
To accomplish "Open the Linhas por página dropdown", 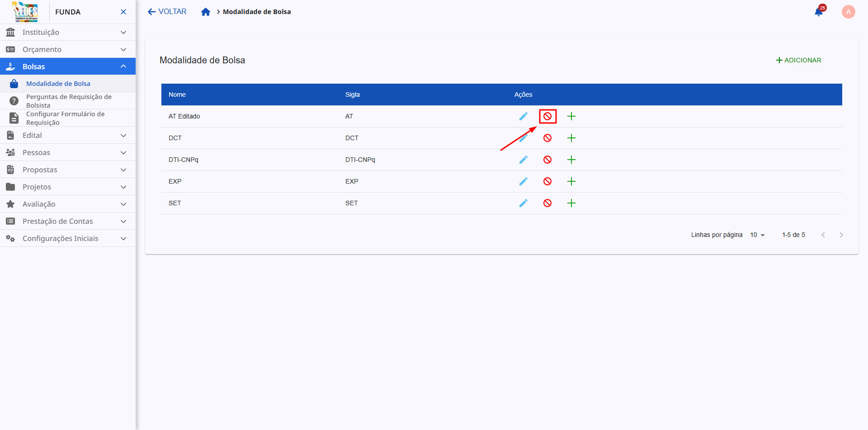I will (x=757, y=235).
